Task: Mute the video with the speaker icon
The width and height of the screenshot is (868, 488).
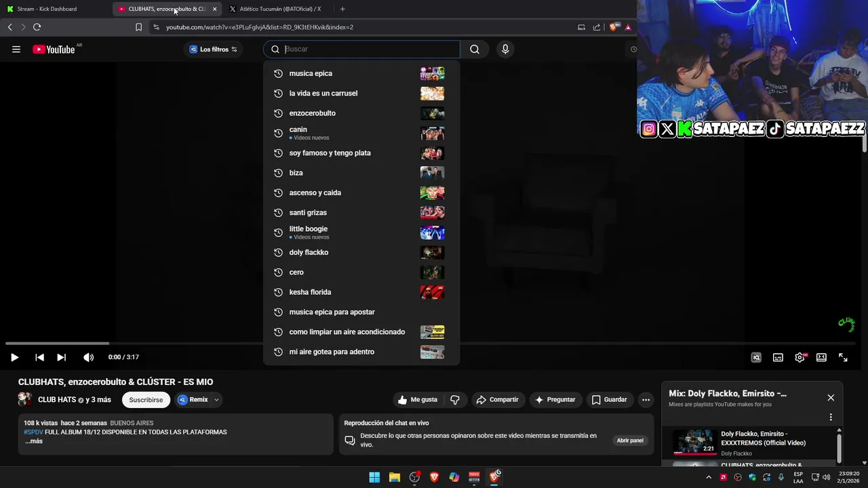Action: pos(88,357)
